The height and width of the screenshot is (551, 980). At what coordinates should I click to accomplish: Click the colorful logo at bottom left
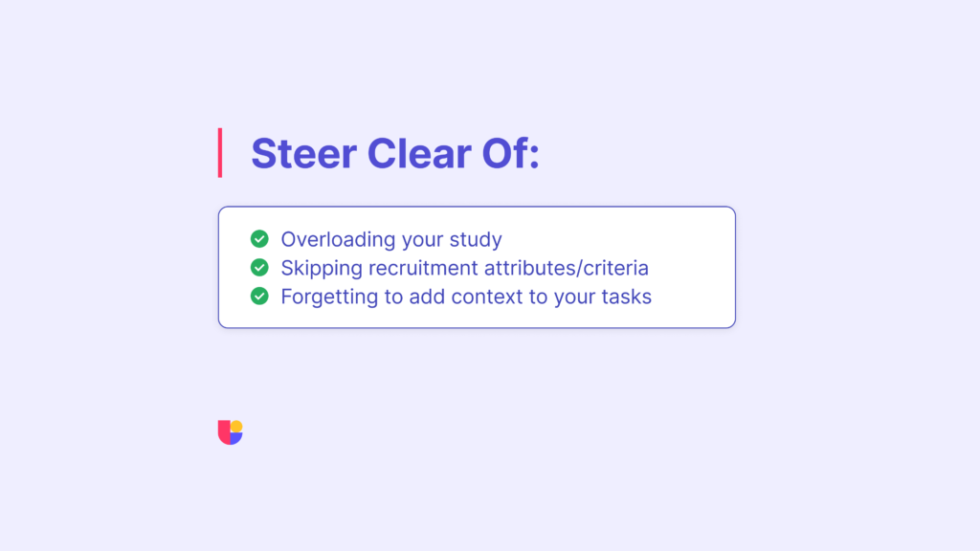pos(230,432)
